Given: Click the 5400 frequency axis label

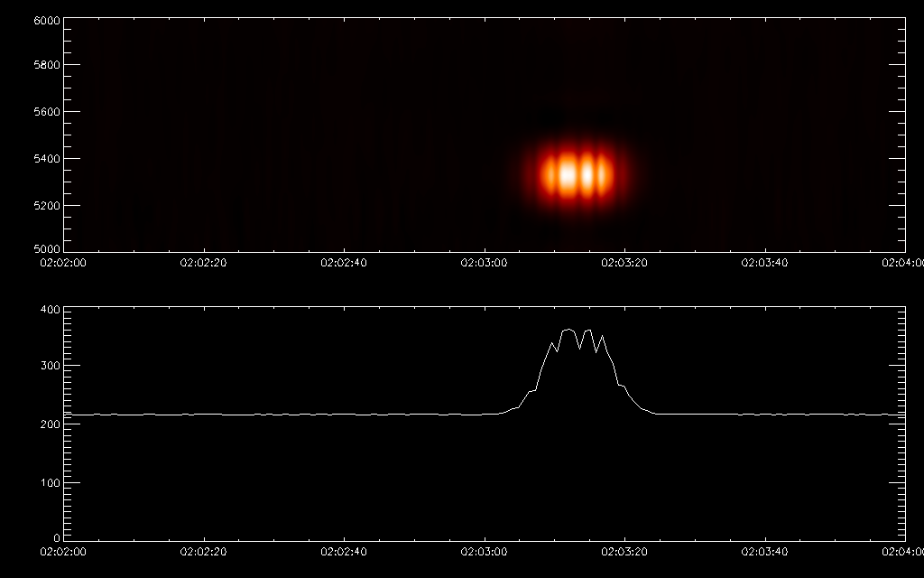Looking at the screenshot, I should 48,160.
